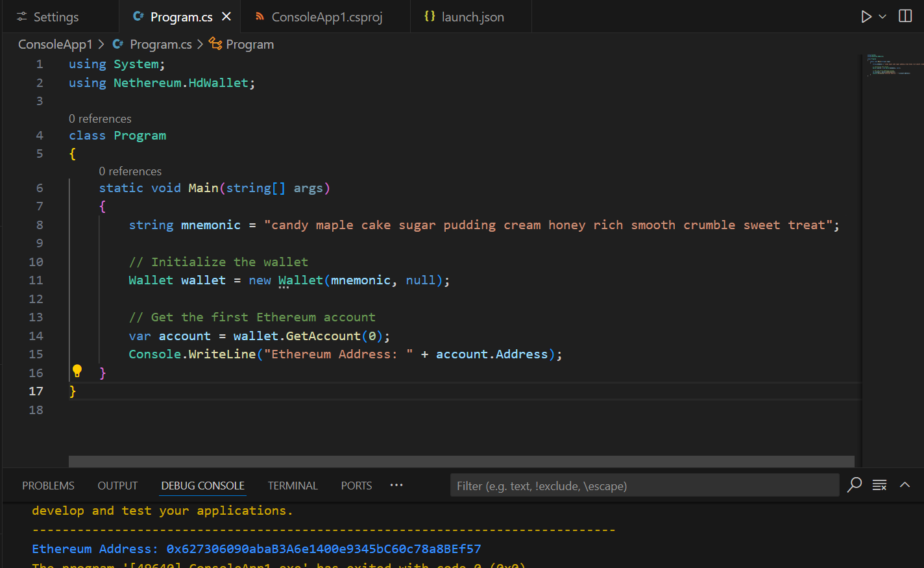924x568 pixels.
Task: Open the Ports panel tab
Action: [356, 486]
